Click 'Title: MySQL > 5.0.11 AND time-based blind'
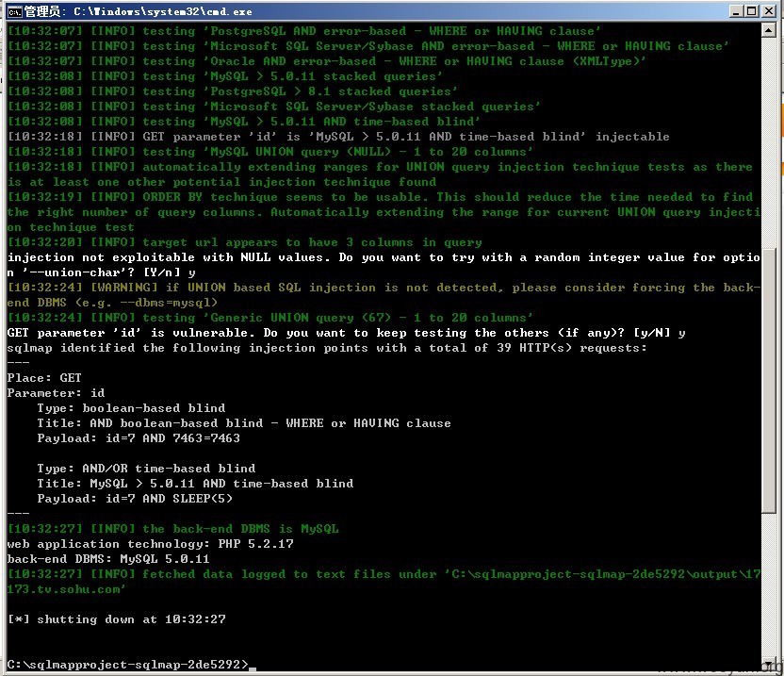The height and width of the screenshot is (676, 784). [195, 484]
